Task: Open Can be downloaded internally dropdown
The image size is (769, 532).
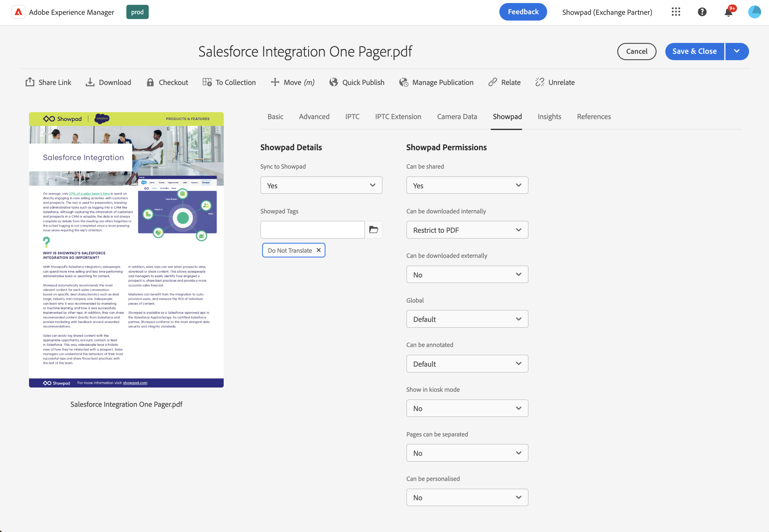Action: tap(467, 230)
